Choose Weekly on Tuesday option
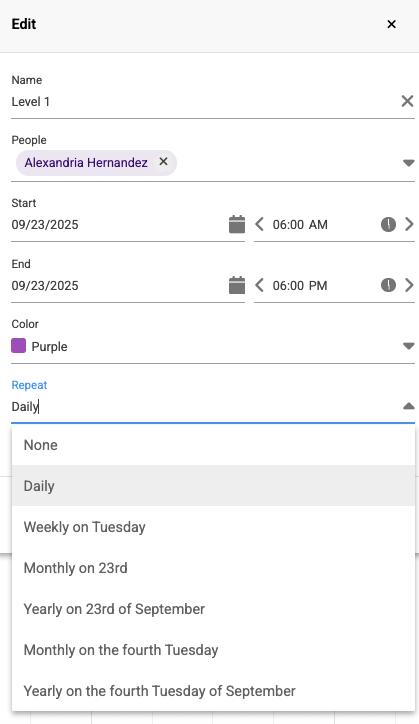 tap(213, 527)
